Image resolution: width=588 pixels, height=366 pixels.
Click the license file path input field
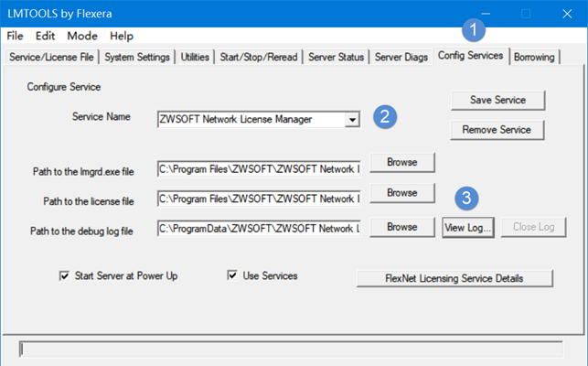(259, 199)
